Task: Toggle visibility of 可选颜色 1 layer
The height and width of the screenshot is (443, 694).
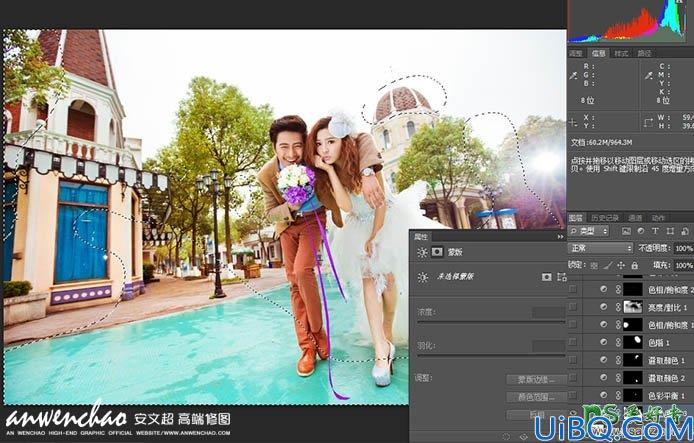Action: click(x=573, y=360)
